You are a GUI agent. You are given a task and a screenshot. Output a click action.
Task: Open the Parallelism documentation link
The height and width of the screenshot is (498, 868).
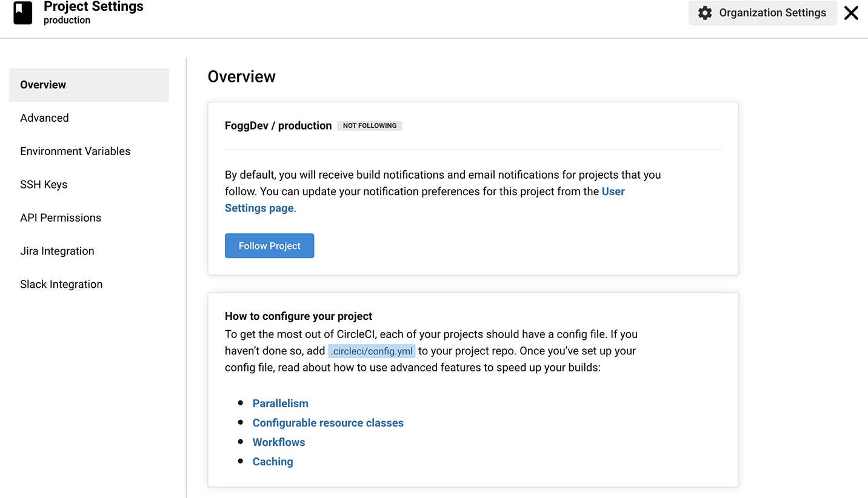click(x=280, y=403)
